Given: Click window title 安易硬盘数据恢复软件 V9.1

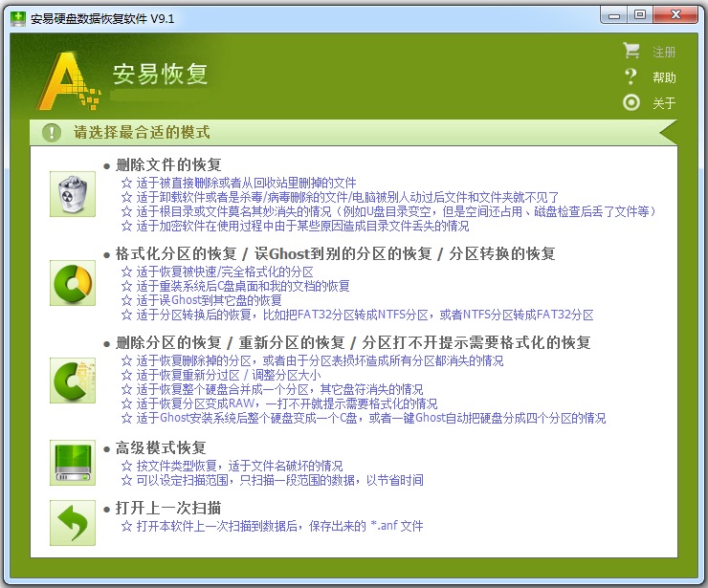Looking at the screenshot, I should 102,19.
